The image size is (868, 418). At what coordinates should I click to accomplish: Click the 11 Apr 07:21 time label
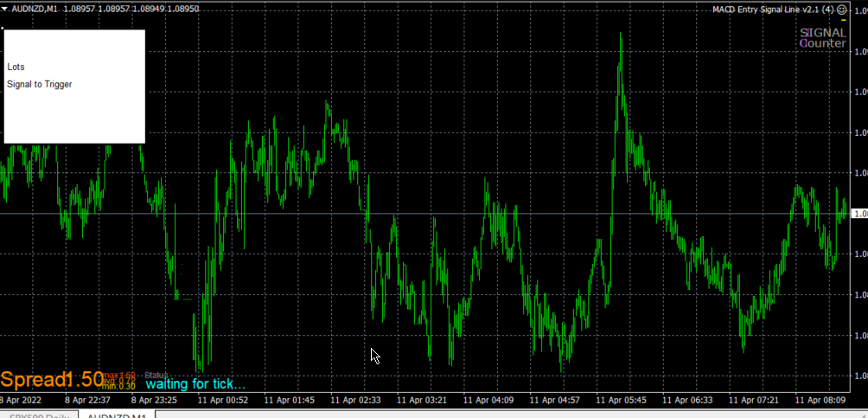754,400
